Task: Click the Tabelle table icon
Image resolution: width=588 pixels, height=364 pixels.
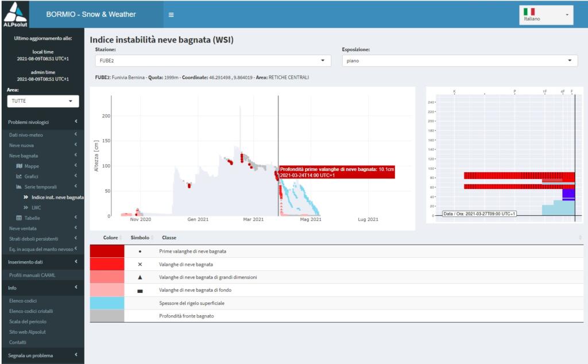Action: (19, 218)
